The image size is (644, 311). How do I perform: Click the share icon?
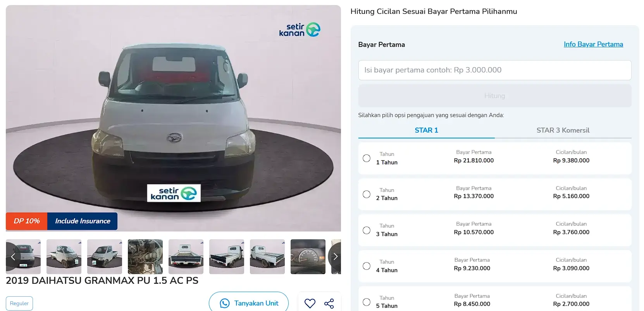(329, 304)
